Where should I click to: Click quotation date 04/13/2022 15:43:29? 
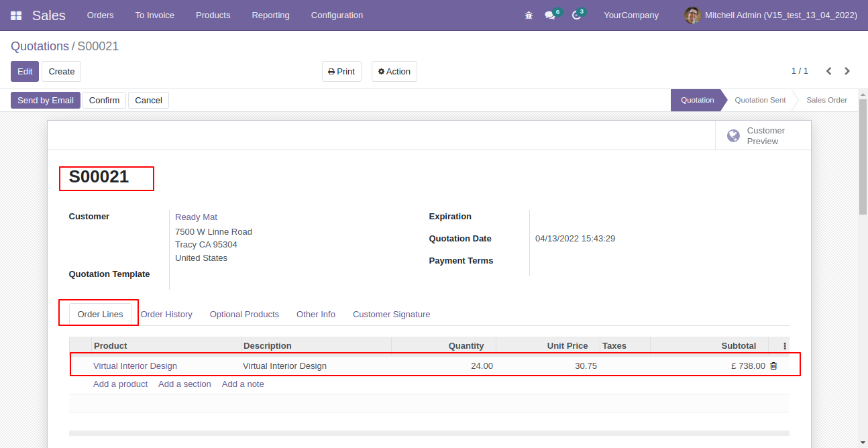[575, 239]
